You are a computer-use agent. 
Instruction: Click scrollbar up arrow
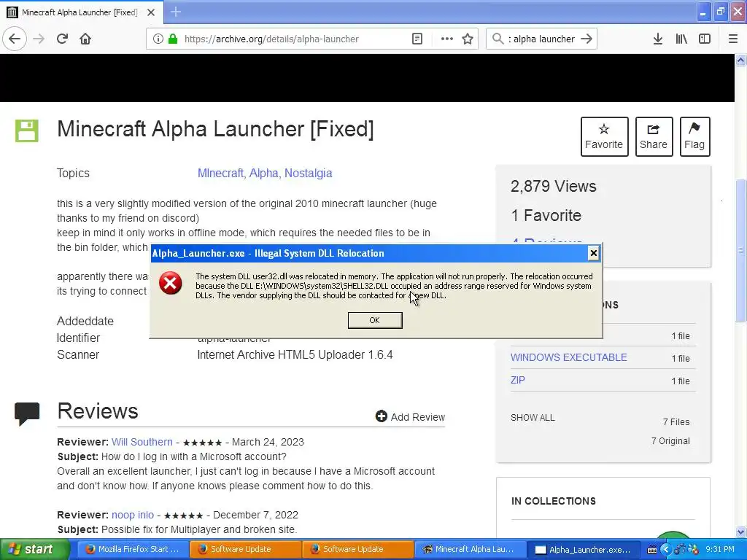741,60
